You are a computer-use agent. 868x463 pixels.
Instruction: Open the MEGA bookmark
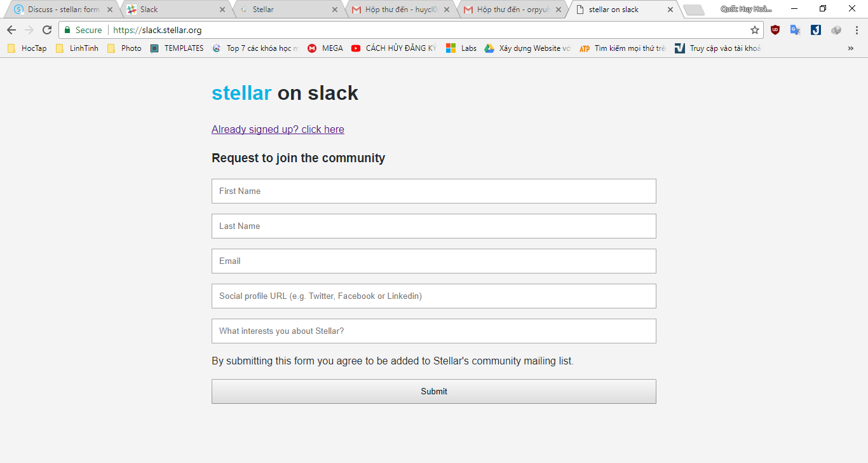point(325,48)
